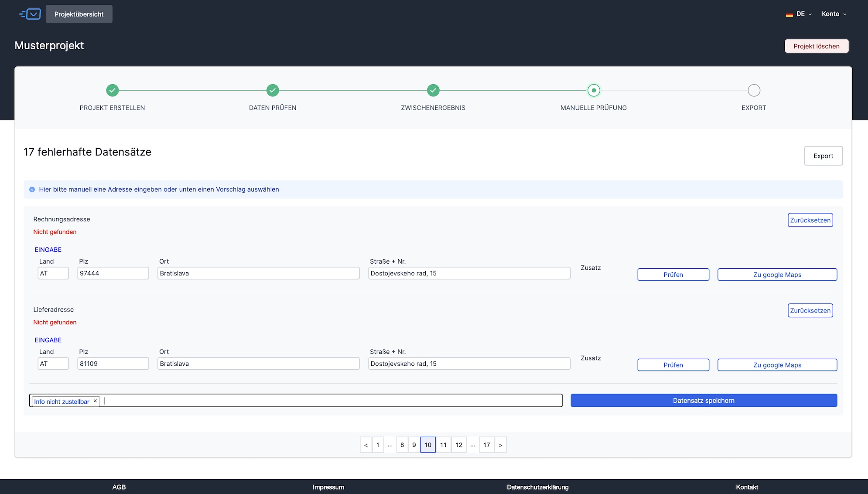Open the AGB footer link
Image resolution: width=868 pixels, height=494 pixels.
(x=119, y=487)
